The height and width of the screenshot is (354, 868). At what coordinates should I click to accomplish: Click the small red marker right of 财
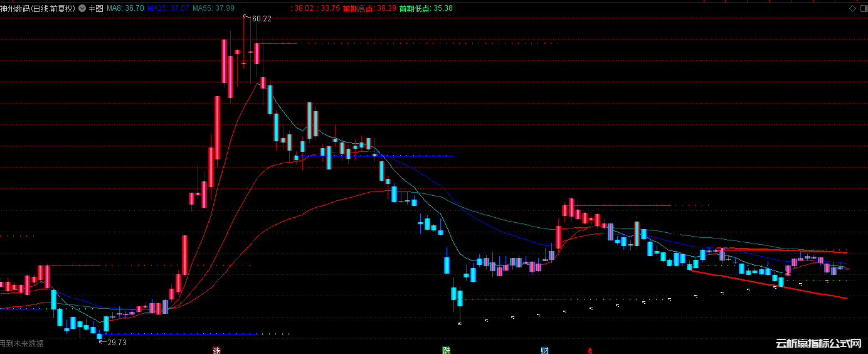pyautogui.click(x=589, y=350)
